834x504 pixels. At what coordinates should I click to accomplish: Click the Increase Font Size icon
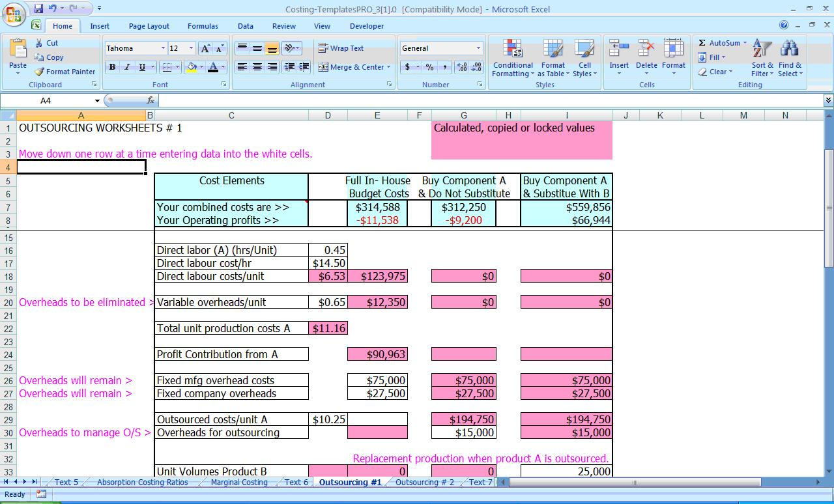point(205,49)
